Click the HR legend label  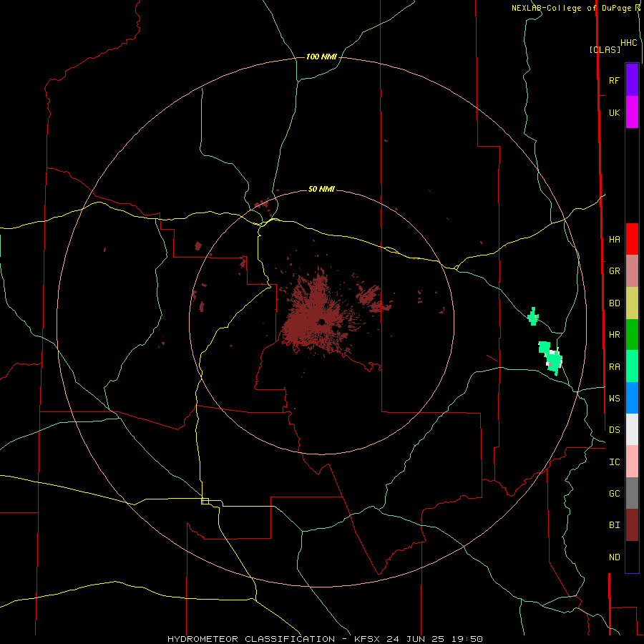click(x=614, y=335)
